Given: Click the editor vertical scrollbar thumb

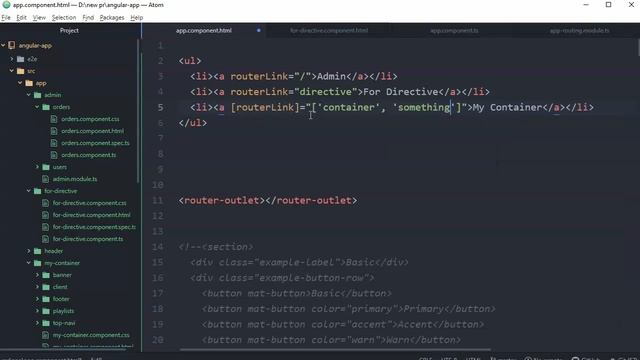Looking at the screenshot, I should pyautogui.click(x=638, y=48).
